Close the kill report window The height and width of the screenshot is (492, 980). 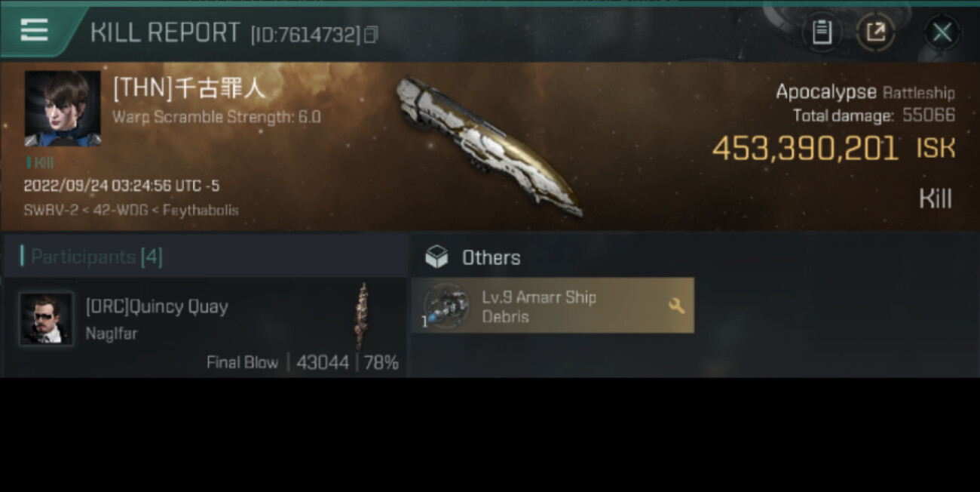tap(942, 32)
